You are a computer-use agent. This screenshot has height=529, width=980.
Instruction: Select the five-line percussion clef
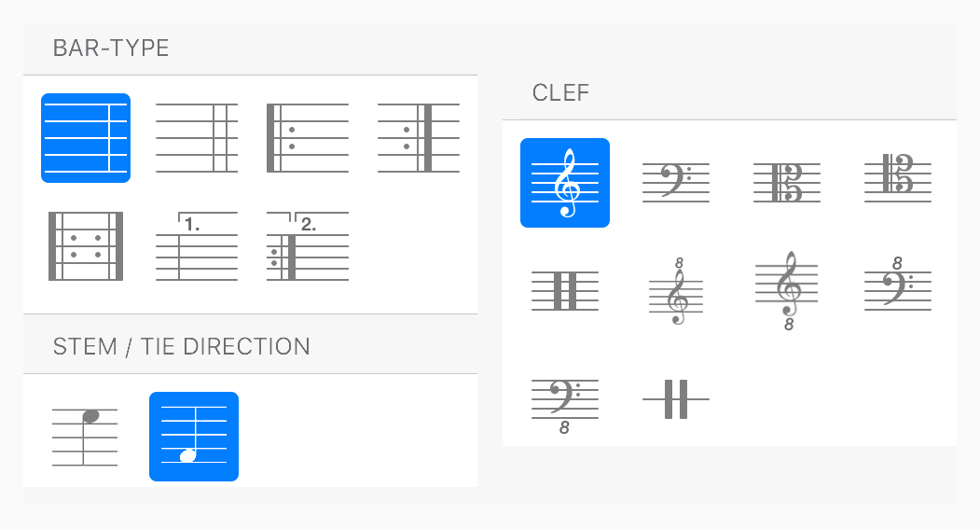pyautogui.click(x=565, y=291)
